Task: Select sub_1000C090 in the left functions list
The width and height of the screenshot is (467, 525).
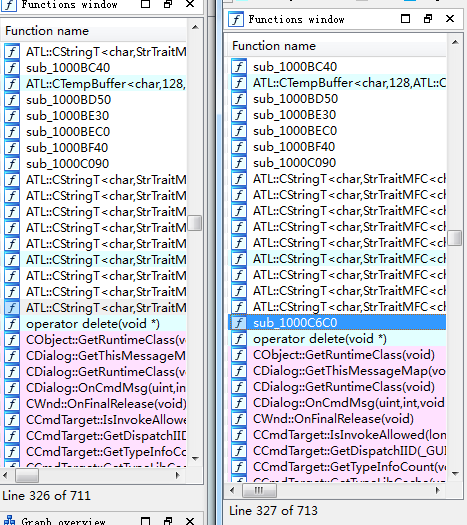Action: click(95, 164)
